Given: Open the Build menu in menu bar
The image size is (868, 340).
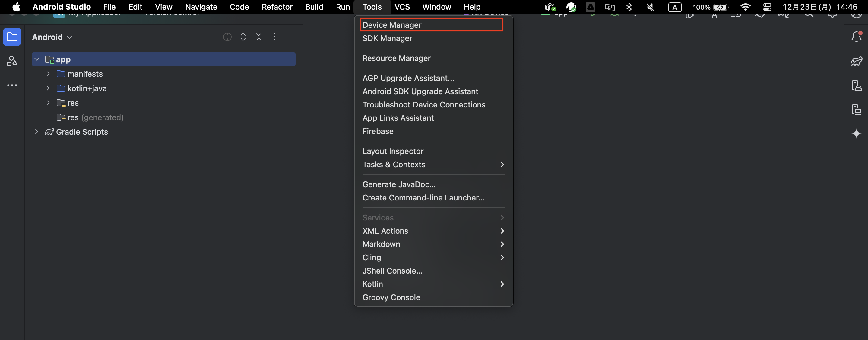Looking at the screenshot, I should [314, 7].
